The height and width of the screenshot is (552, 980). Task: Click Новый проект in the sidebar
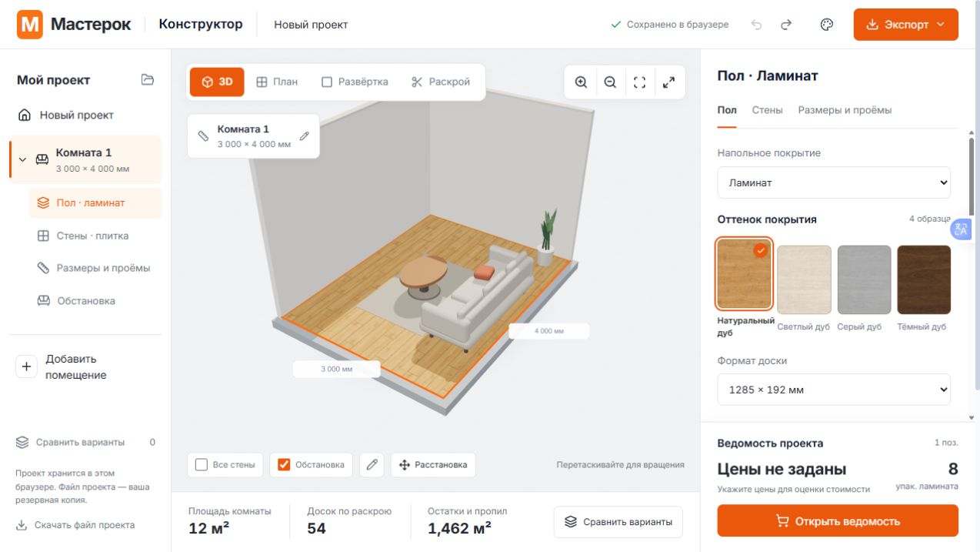(85, 115)
